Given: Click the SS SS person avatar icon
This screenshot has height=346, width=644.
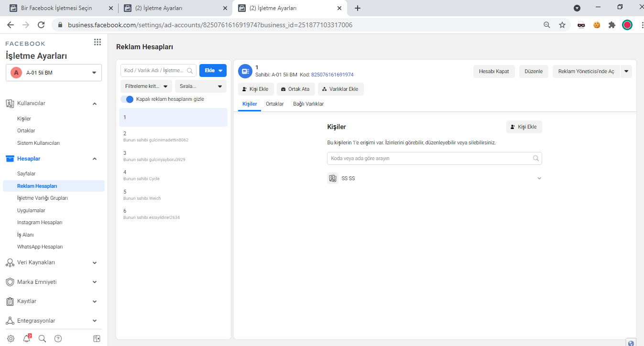Looking at the screenshot, I should pyautogui.click(x=333, y=178).
